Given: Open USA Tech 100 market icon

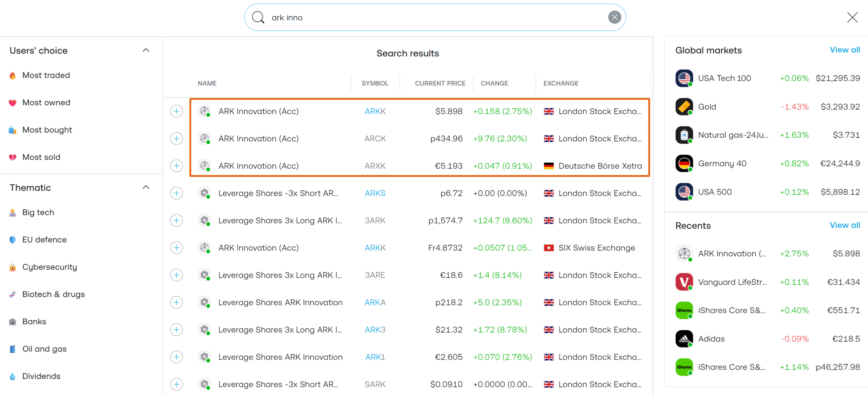Looking at the screenshot, I should 684,78.
